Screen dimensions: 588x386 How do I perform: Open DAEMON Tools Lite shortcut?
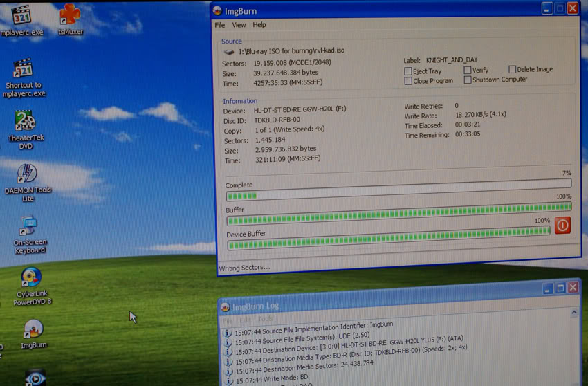(x=27, y=174)
